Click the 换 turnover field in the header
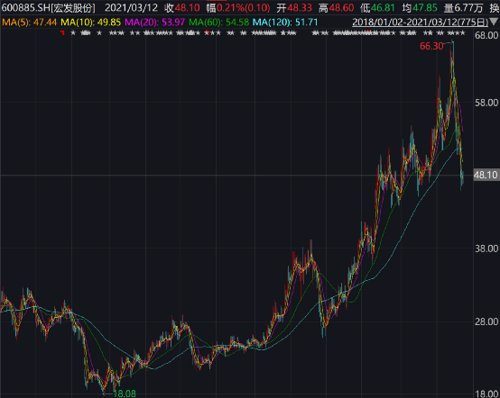Viewport: 500px width, 398px height. 495,8
